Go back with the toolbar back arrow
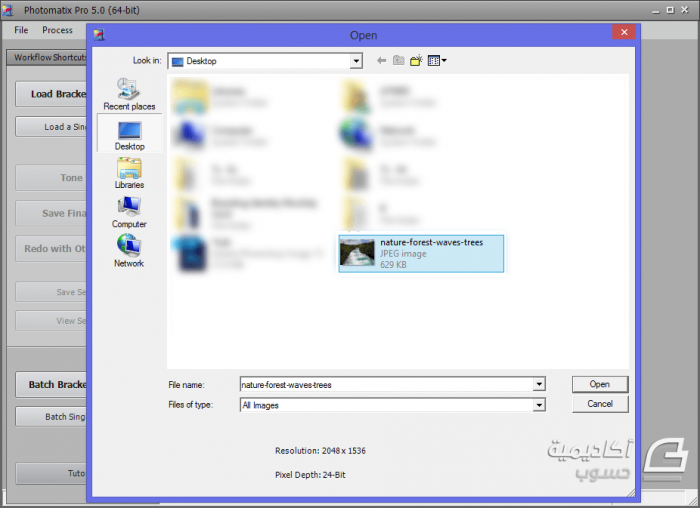The image size is (700, 508). coord(381,60)
